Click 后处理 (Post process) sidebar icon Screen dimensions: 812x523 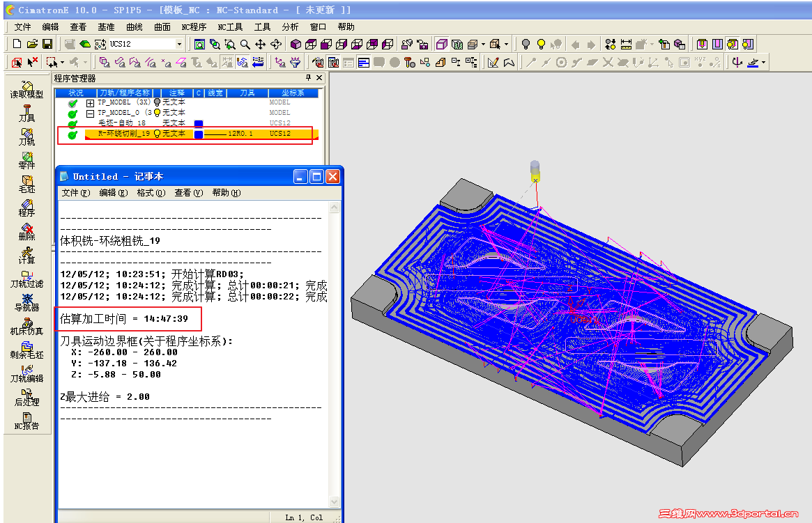(26, 398)
